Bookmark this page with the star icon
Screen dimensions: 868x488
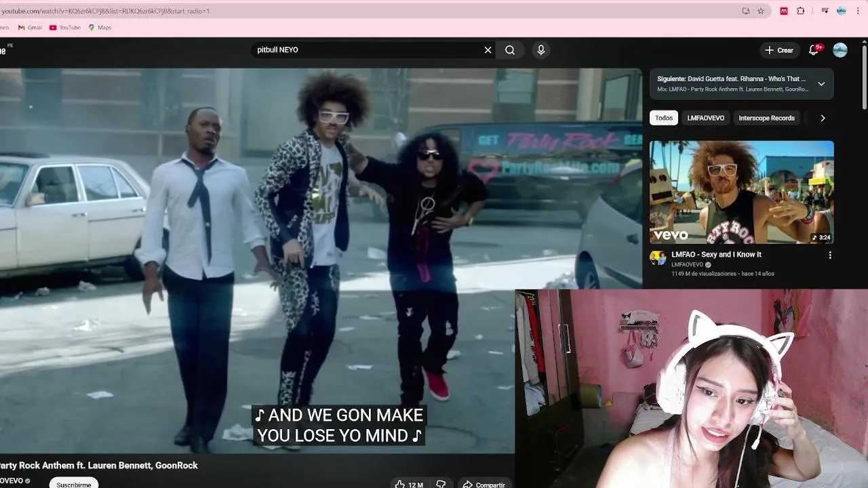(761, 11)
